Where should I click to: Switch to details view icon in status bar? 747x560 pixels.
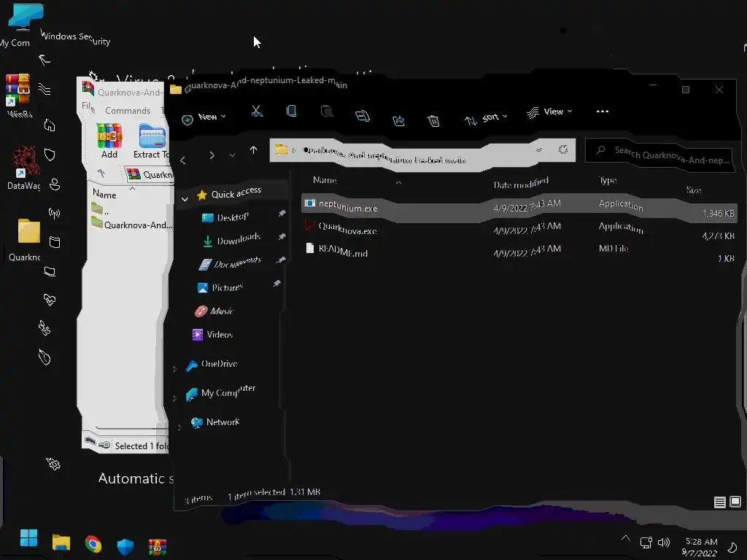(x=720, y=502)
